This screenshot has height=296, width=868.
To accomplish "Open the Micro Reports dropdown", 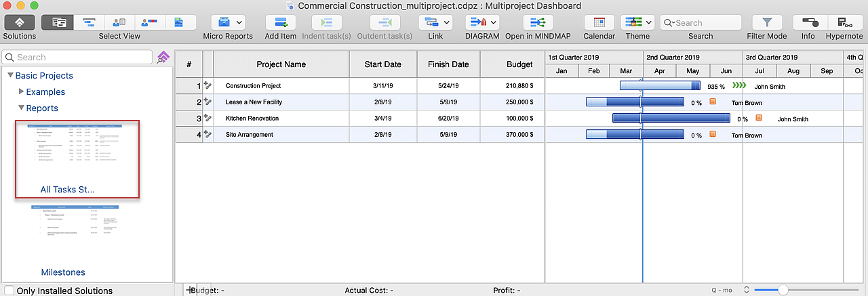I will tap(228, 22).
